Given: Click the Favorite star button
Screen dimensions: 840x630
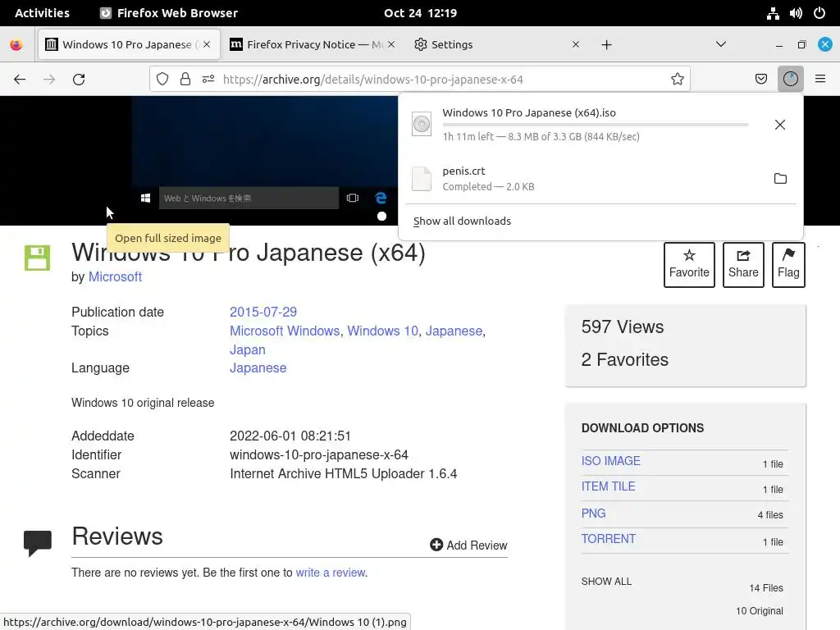Looking at the screenshot, I should 689,265.
